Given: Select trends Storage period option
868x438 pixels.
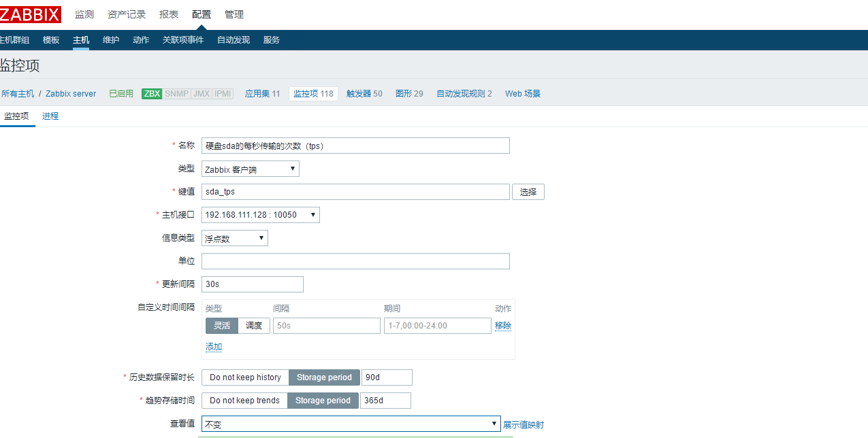Looking at the screenshot, I should click(x=323, y=401).
